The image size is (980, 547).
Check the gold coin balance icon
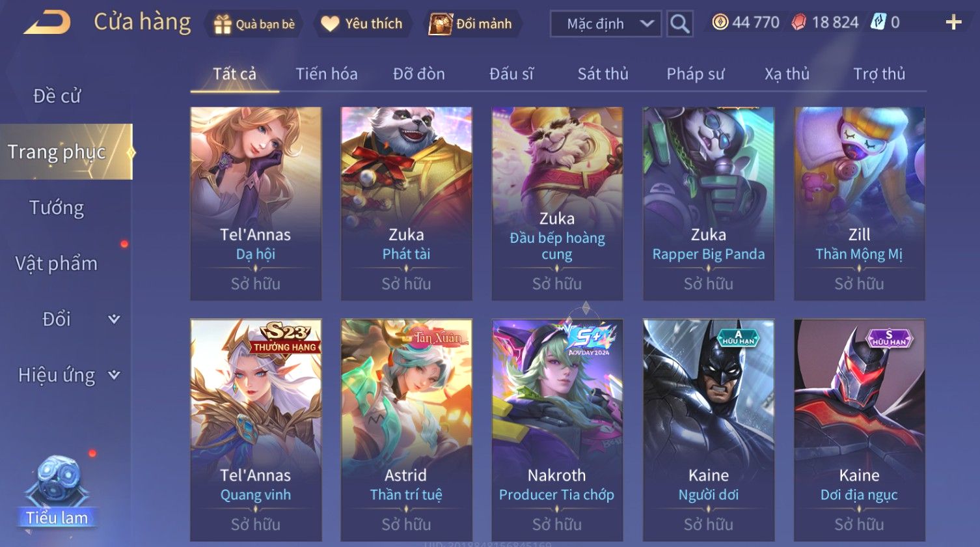pyautogui.click(x=720, y=23)
